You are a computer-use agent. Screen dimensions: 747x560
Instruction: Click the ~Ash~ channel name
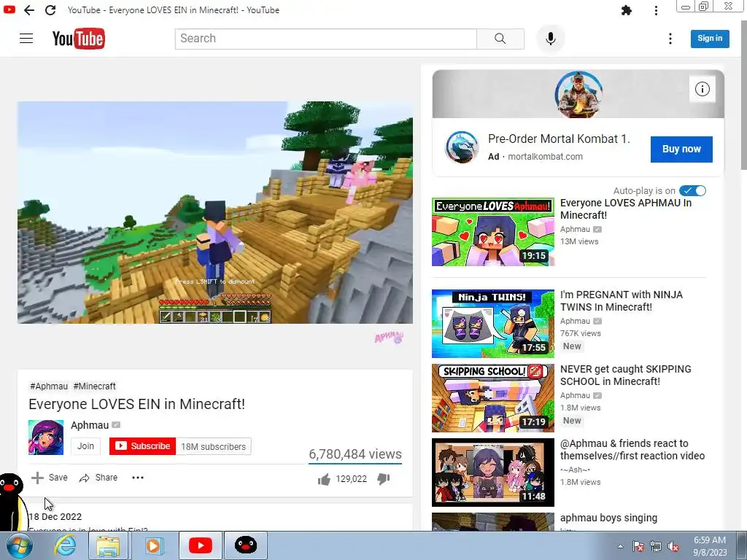point(575,470)
